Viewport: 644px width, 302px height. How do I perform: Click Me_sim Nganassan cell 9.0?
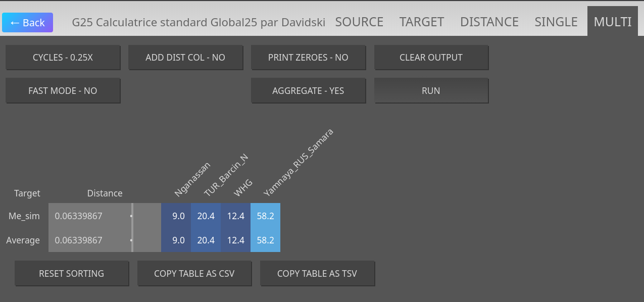(176, 216)
